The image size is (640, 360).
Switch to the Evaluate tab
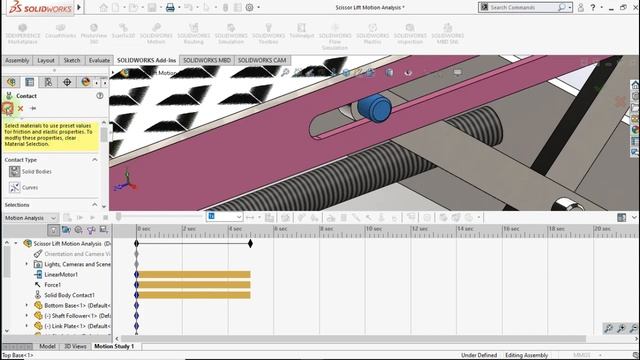pyautogui.click(x=100, y=60)
